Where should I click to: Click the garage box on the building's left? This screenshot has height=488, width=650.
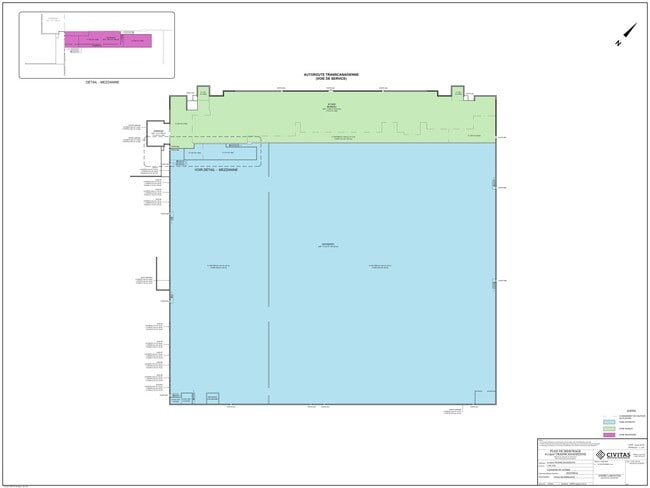tap(157, 133)
